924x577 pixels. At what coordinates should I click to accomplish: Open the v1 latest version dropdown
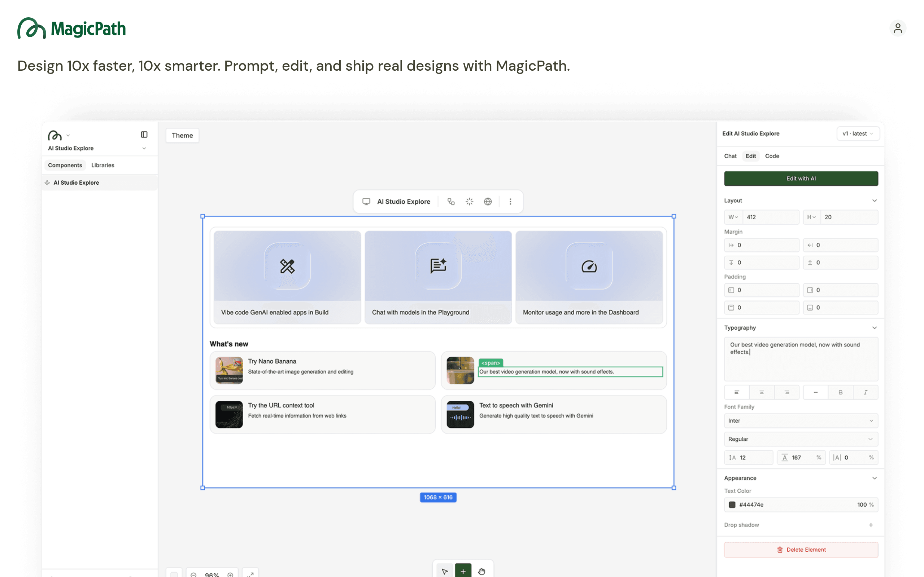pyautogui.click(x=858, y=133)
